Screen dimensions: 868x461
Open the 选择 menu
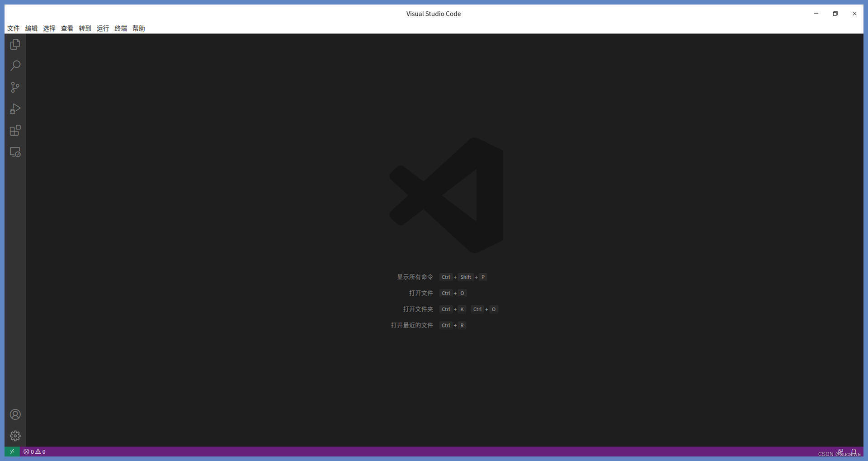point(49,28)
